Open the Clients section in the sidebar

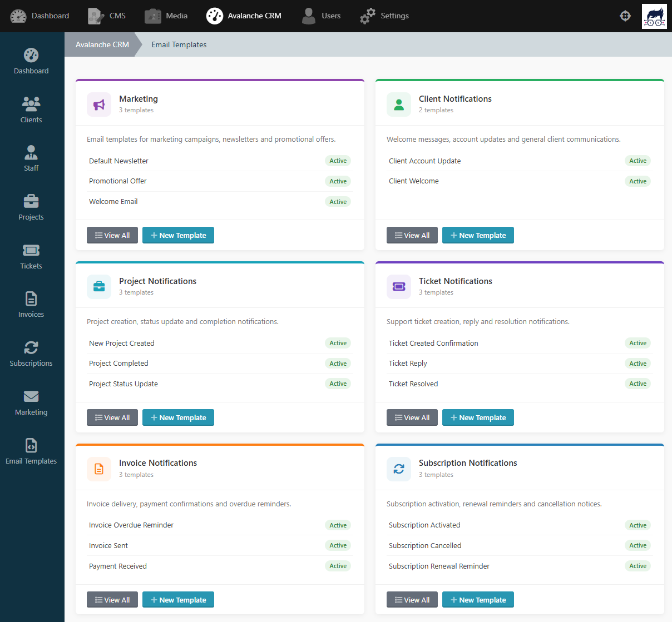(x=31, y=109)
